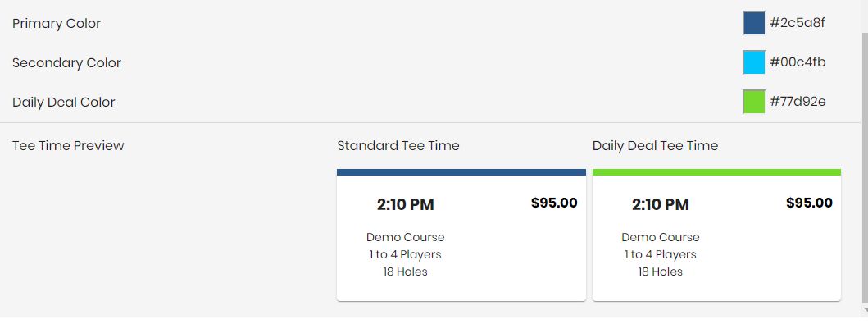
Task: Click the #00c4fb hex value
Action: [798, 62]
